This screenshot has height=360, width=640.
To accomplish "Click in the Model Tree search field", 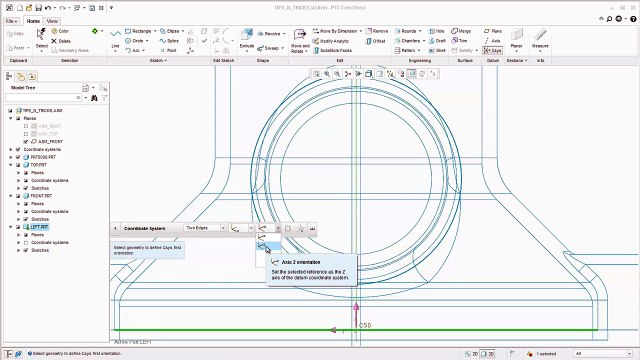I will pyautogui.click(x=40, y=98).
